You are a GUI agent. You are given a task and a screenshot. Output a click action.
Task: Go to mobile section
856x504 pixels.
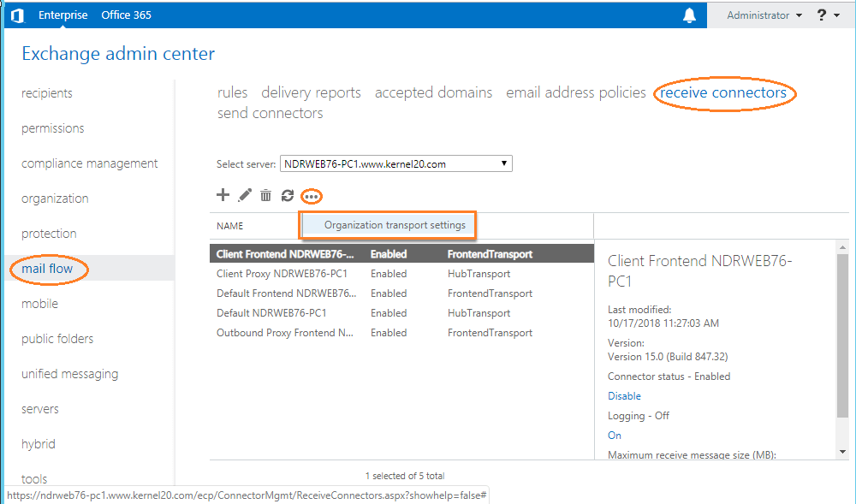40,303
